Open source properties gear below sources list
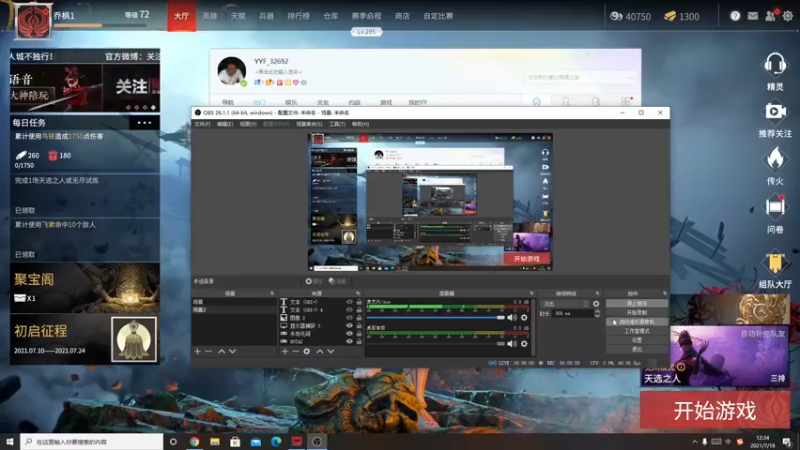 click(307, 351)
